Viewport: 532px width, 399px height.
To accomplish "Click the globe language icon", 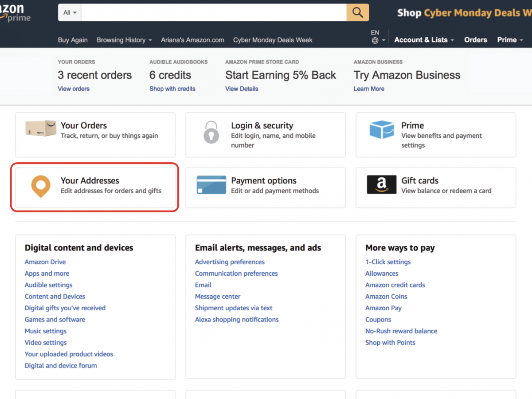I will (375, 40).
